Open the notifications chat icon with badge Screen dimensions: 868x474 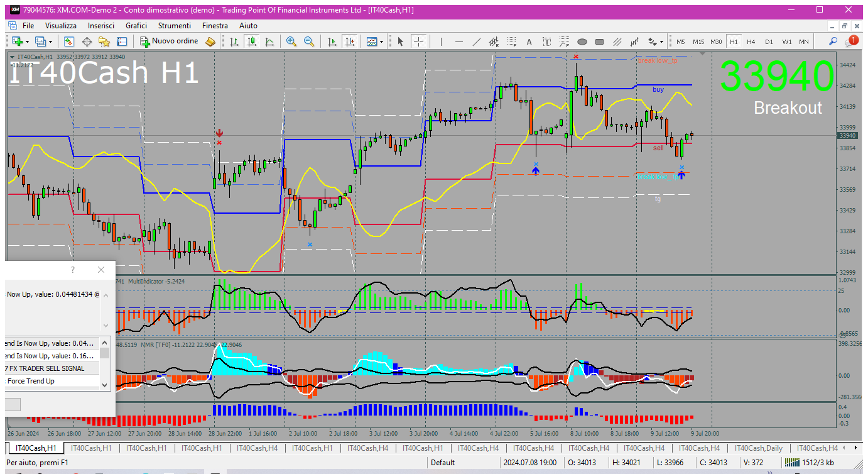[x=851, y=41]
